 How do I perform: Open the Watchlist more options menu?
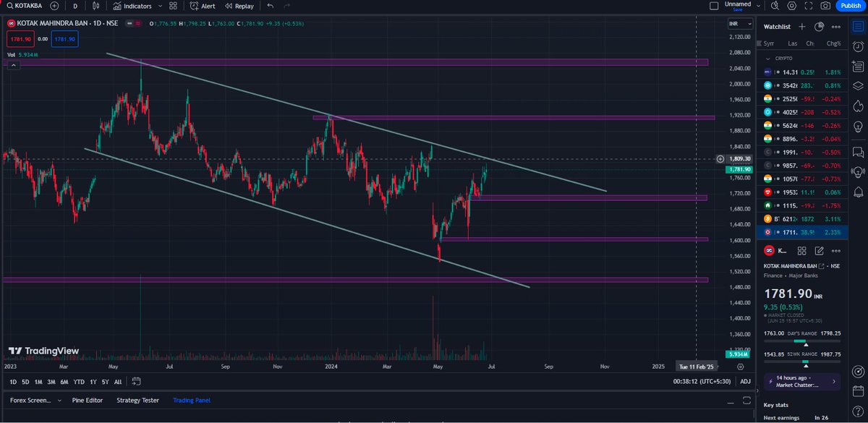tap(836, 27)
